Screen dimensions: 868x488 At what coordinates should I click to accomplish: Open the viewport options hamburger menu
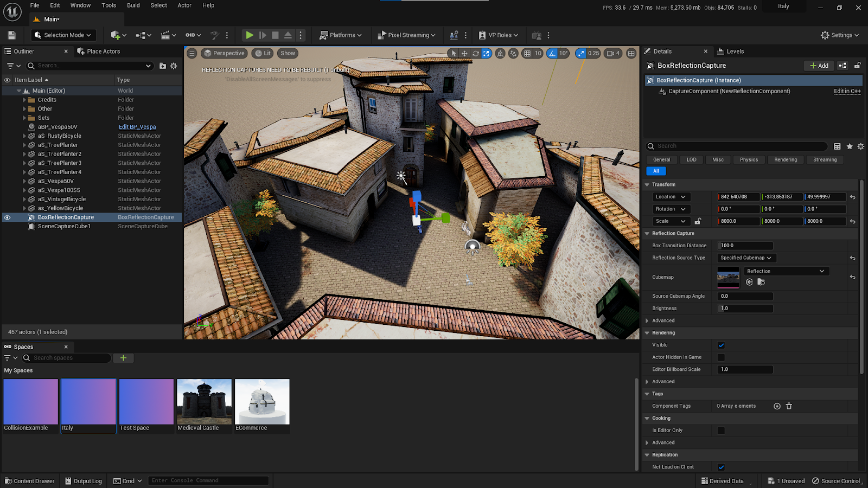(192, 53)
